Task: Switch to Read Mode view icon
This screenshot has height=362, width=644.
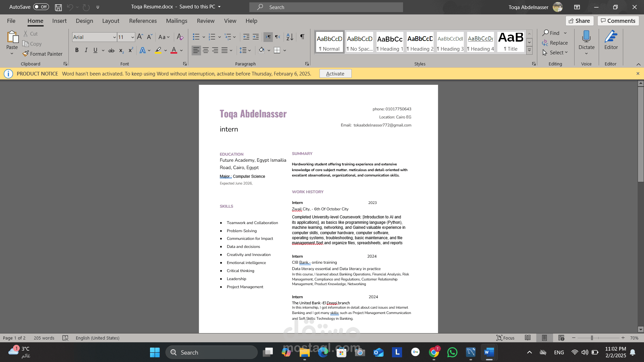Action: (x=528, y=338)
